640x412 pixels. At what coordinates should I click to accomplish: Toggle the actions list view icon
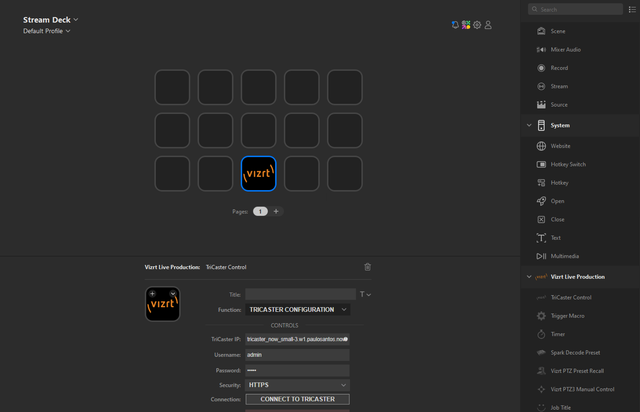632,9
